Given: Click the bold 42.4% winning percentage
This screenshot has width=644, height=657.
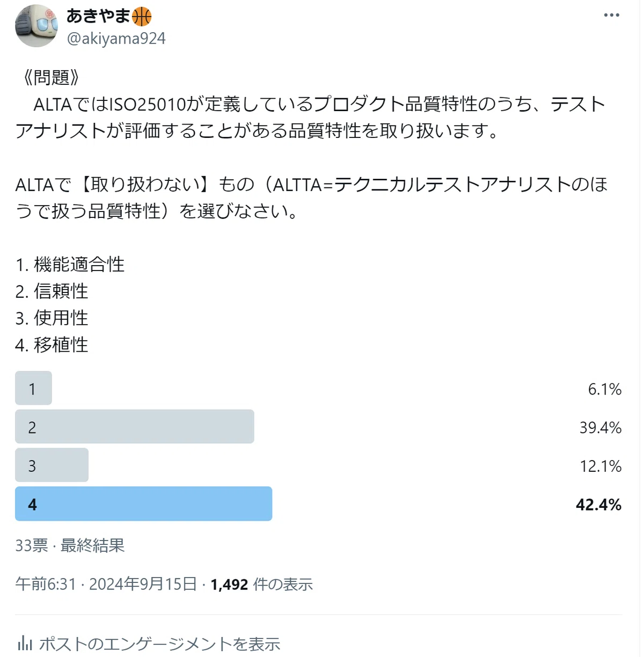Looking at the screenshot, I should coord(598,505).
